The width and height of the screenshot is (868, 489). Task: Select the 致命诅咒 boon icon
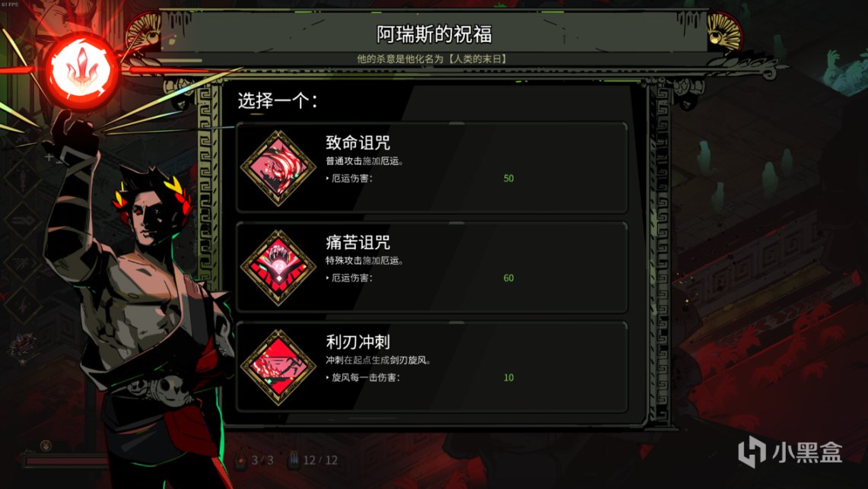coord(278,168)
